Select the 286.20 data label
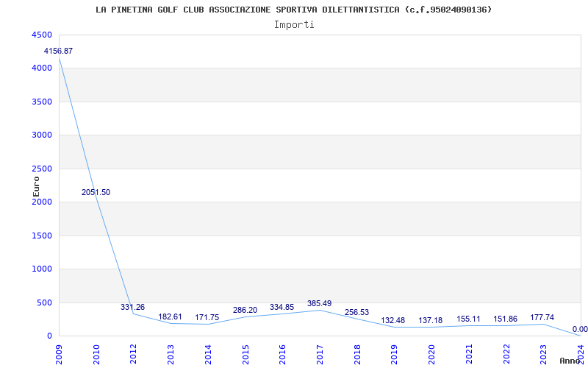The image size is (588, 368). click(x=245, y=310)
